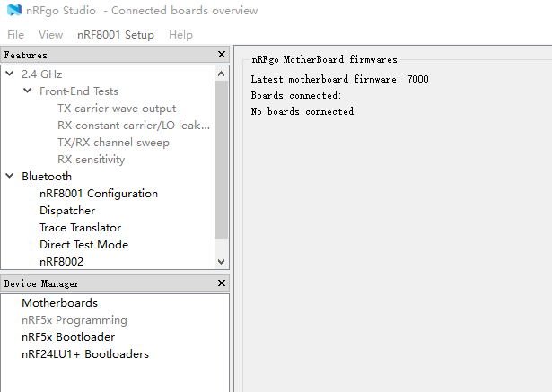Open the nRF8001 Setup menu

point(116,34)
